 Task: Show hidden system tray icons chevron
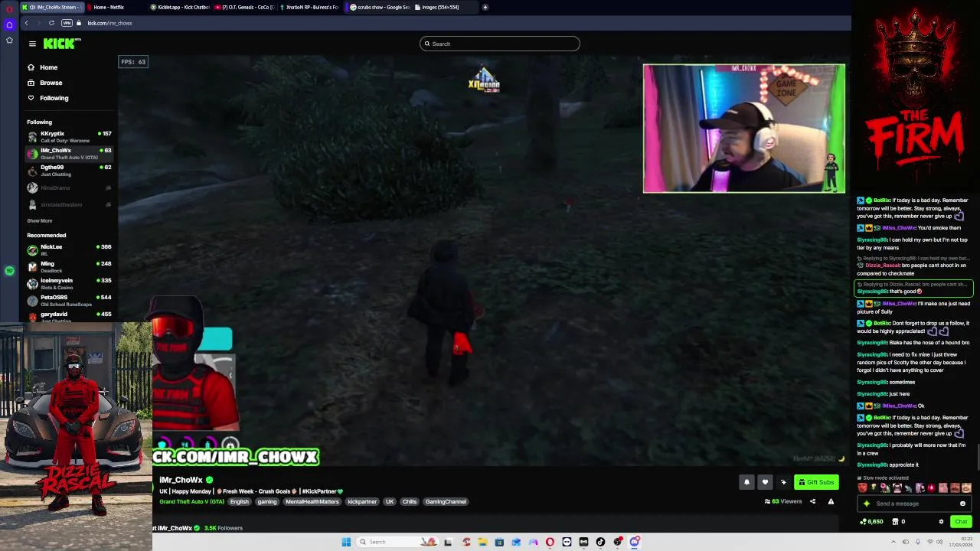point(893,542)
